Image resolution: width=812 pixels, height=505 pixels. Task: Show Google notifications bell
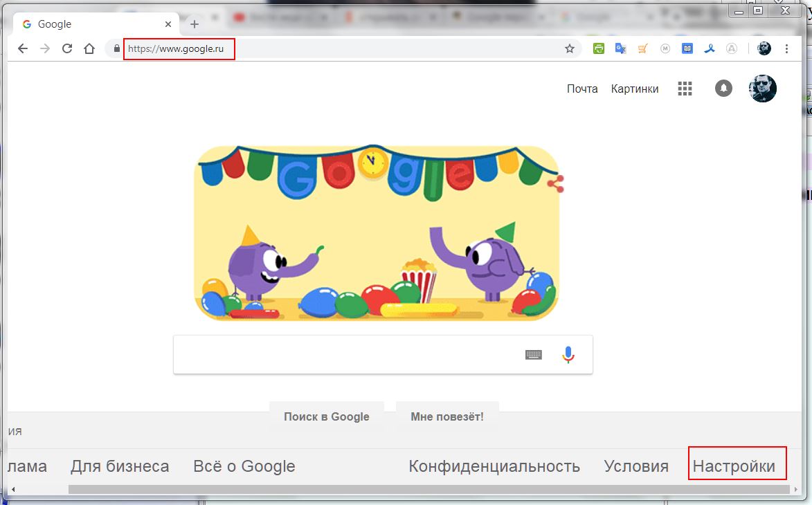723,89
